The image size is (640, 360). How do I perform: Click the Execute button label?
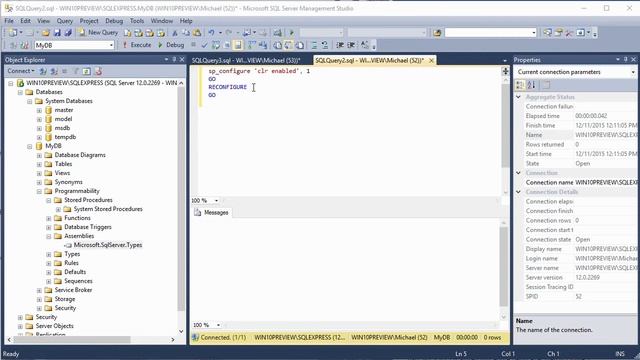tap(141, 45)
